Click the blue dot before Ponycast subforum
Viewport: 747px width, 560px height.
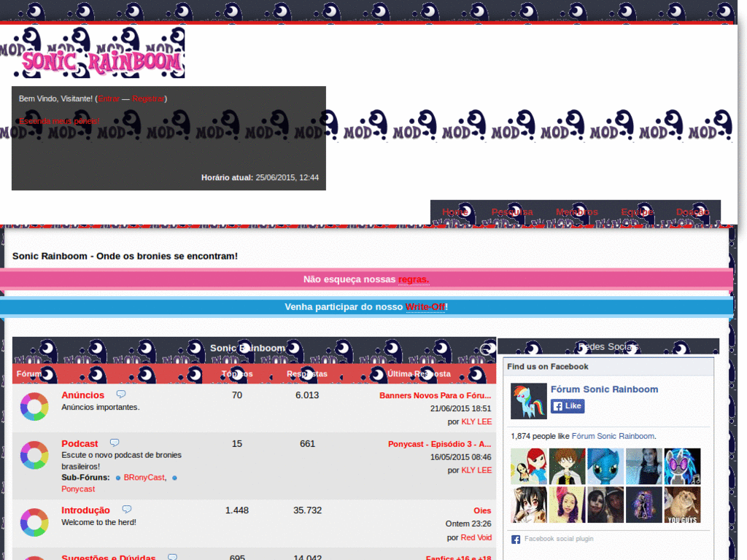click(x=174, y=478)
